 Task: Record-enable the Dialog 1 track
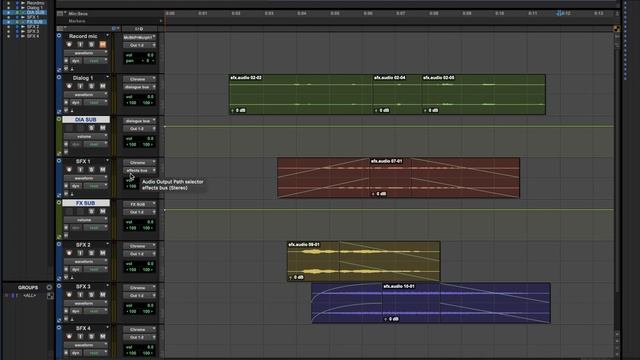69,86
